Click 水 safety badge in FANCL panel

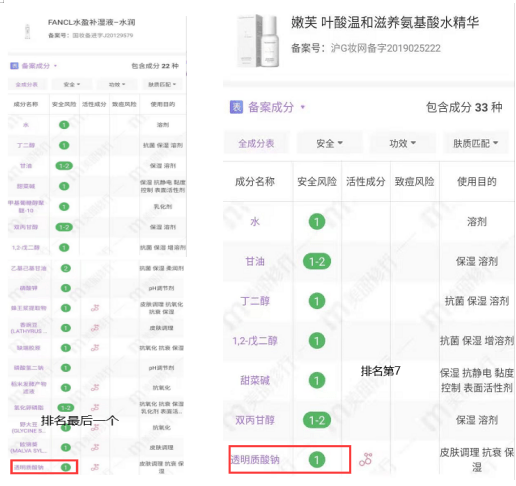pos(64,125)
